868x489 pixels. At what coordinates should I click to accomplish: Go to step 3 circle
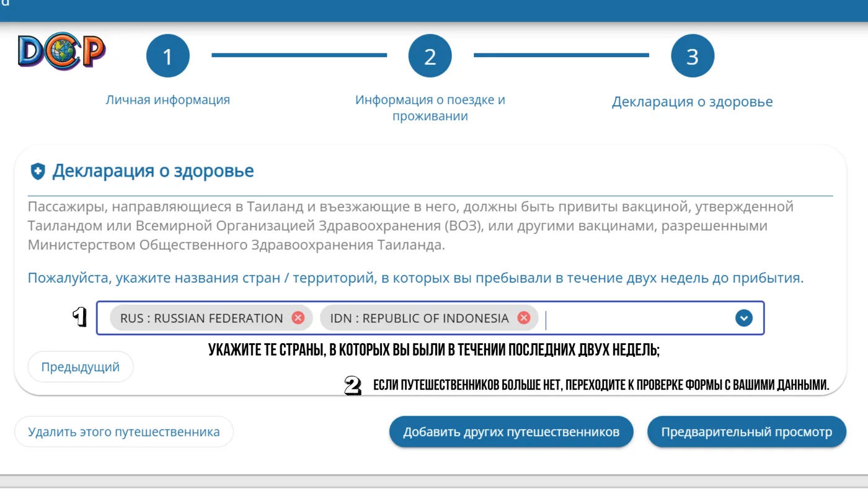pos(693,56)
